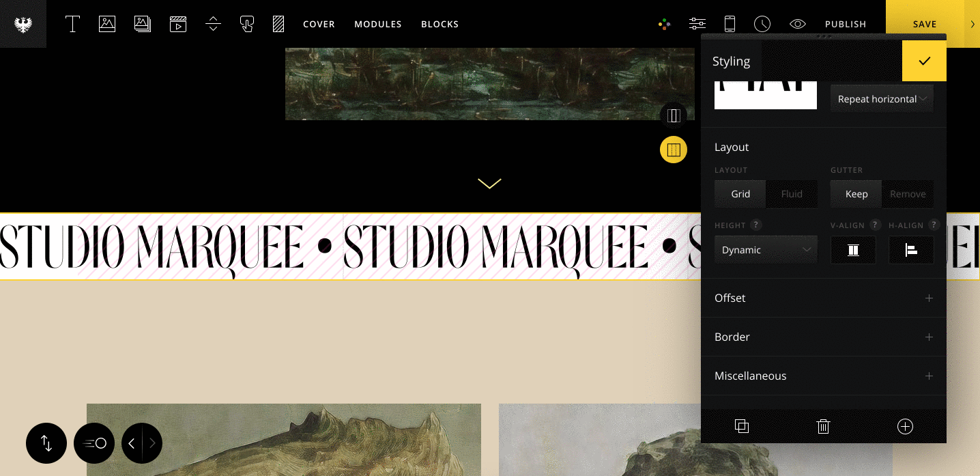The width and height of the screenshot is (980, 476).
Task: Open the mobile preview icon
Action: click(x=730, y=24)
